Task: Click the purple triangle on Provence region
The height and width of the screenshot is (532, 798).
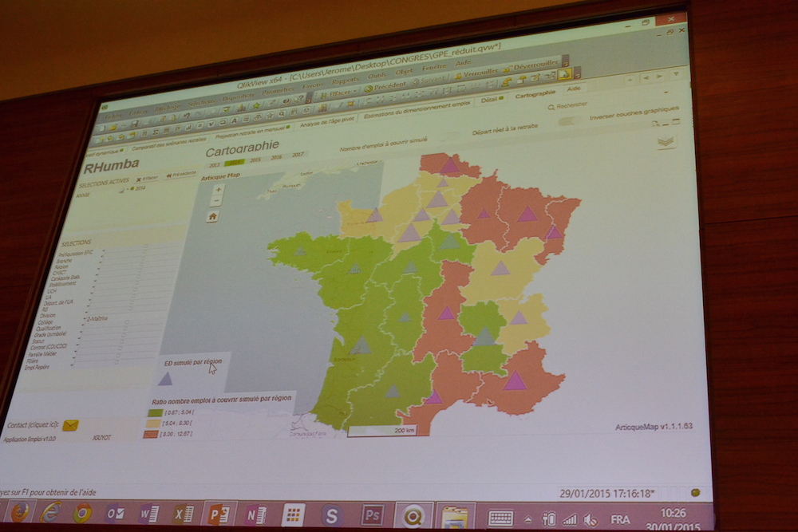Action: point(515,381)
